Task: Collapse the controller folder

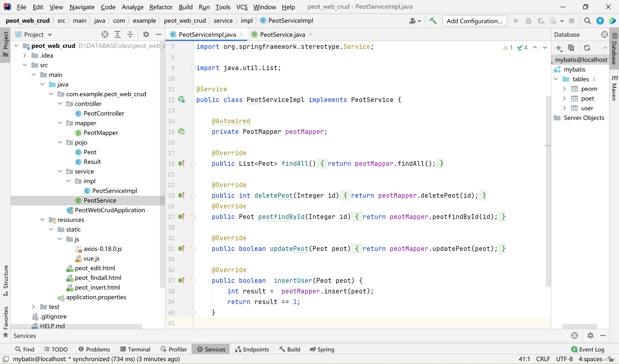Action: tap(60, 104)
